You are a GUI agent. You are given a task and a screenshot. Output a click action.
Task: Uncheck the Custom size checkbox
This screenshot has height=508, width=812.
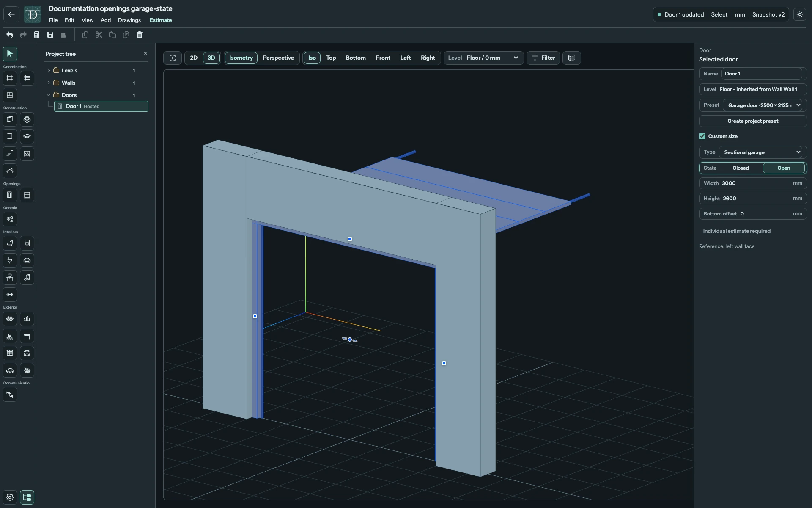(x=702, y=136)
